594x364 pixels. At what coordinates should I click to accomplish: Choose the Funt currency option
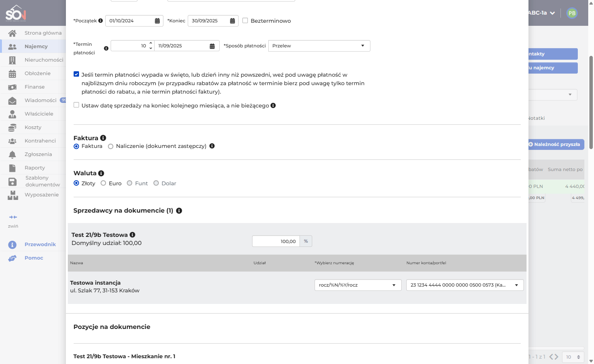[x=130, y=183]
